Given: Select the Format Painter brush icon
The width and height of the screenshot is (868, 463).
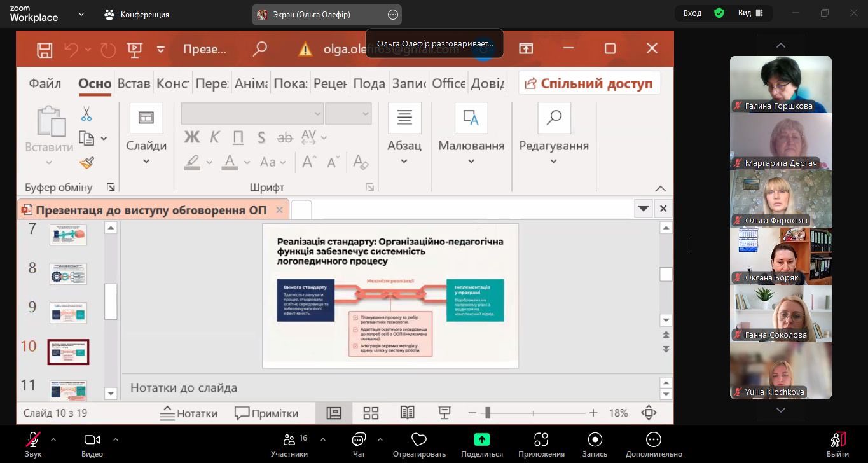Looking at the screenshot, I should coord(86,163).
